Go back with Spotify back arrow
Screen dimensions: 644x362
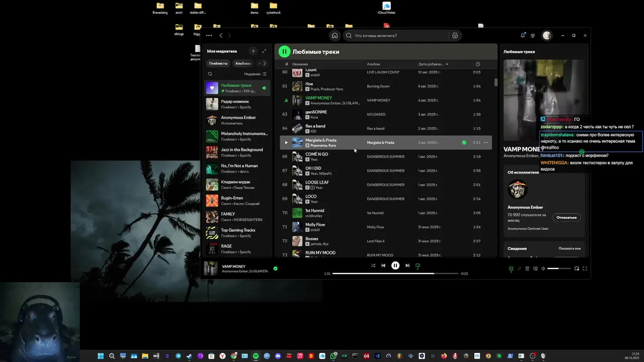pos(221,36)
